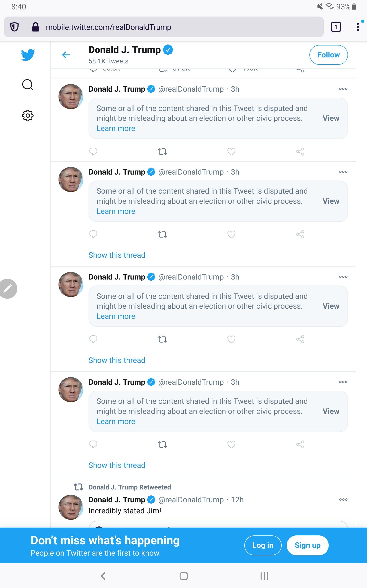
Task: Open the settings gear in sidebar
Action: (28, 115)
